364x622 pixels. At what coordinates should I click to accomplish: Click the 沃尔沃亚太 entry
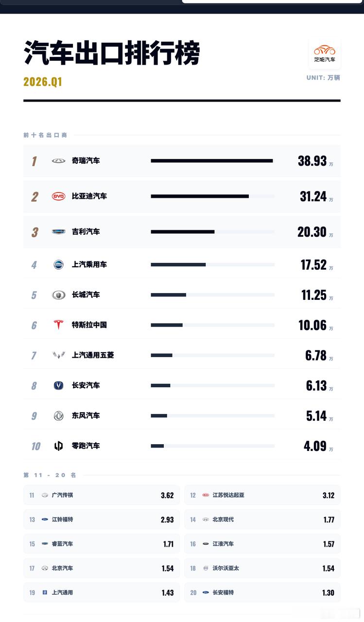coord(262,568)
